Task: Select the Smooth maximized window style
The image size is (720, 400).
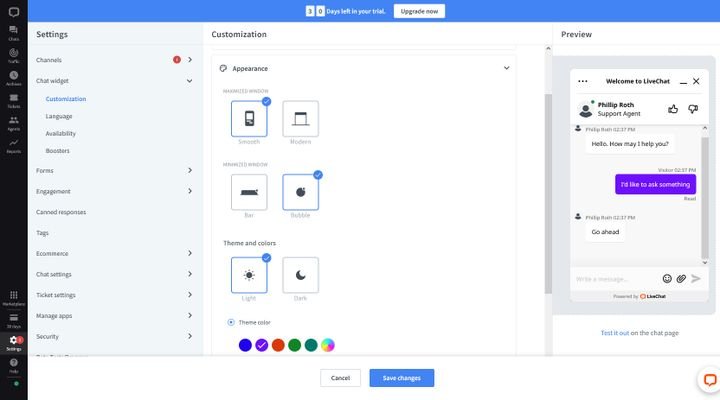Action: (x=249, y=119)
